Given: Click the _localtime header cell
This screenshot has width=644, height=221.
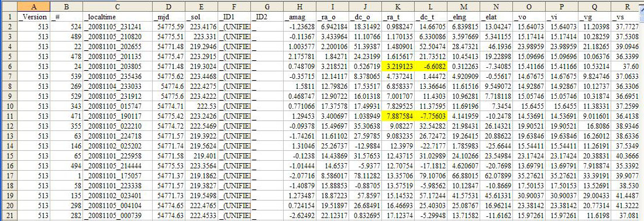Looking at the screenshot, I should (x=118, y=17).
